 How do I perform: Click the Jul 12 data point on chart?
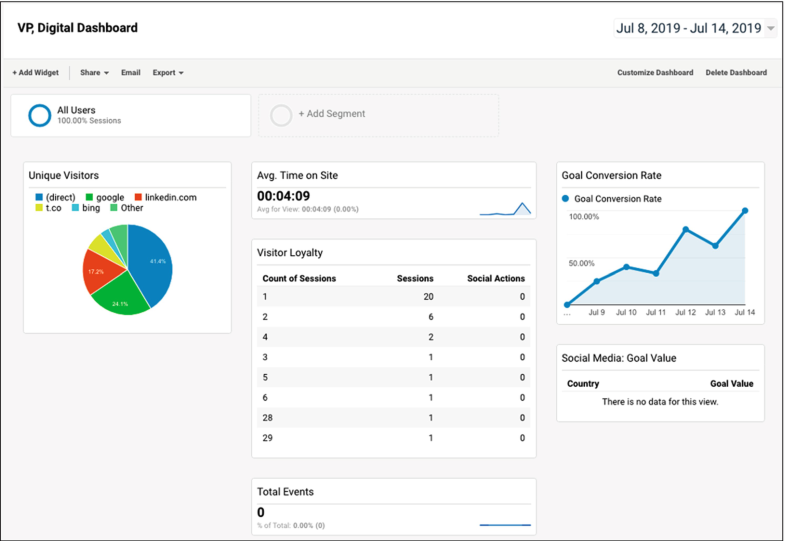[686, 229]
